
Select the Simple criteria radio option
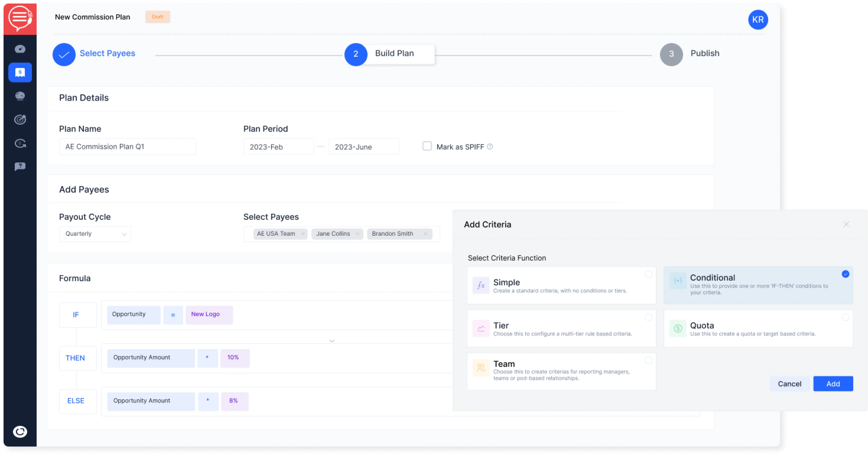click(x=648, y=274)
